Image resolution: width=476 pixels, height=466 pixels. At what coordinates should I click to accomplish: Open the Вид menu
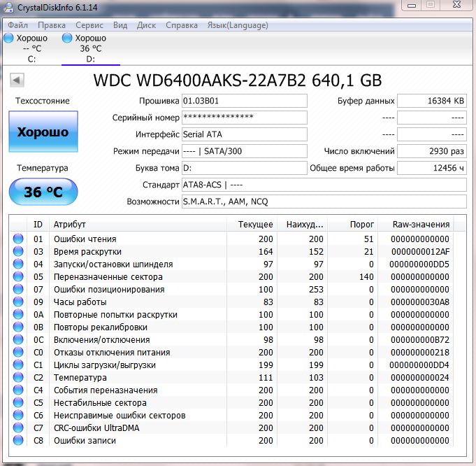(x=120, y=25)
